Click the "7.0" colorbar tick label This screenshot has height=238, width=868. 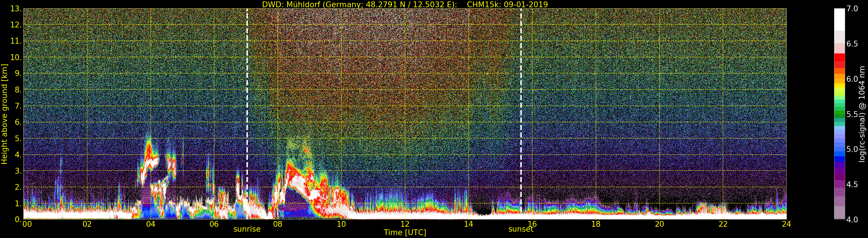[x=852, y=9]
